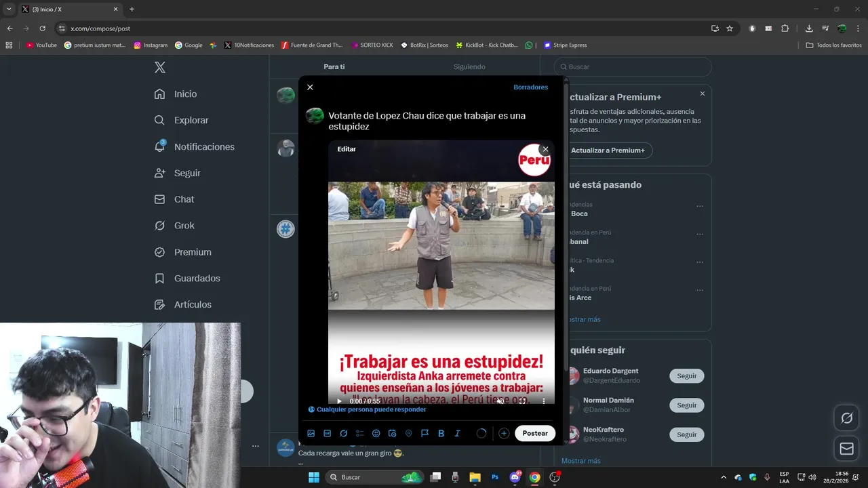This screenshot has height=488, width=868.
Task: Open Windows Start menu
Action: point(314,477)
